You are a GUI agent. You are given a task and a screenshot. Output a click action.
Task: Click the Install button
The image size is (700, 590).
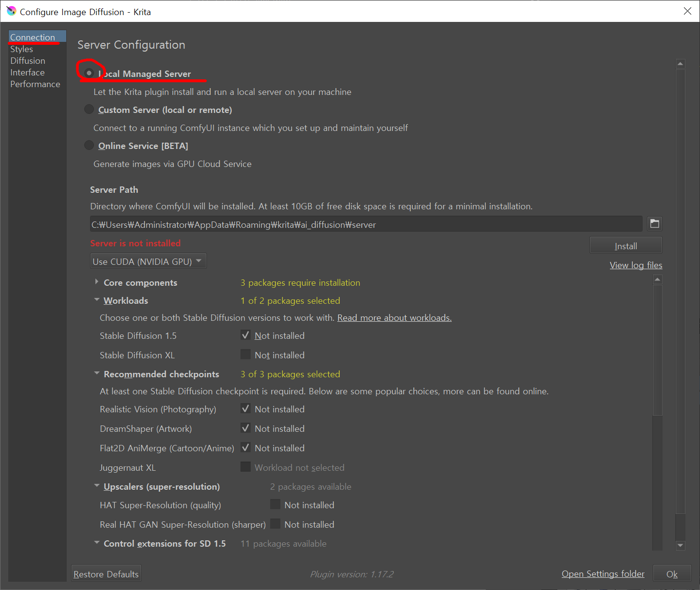[626, 246]
